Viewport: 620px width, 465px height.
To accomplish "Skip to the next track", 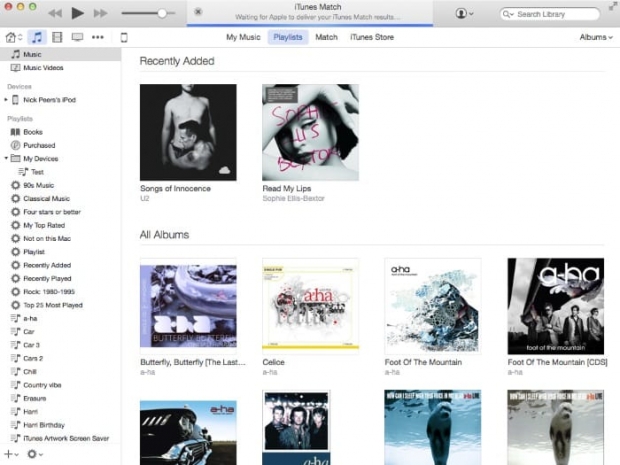I will [x=100, y=13].
